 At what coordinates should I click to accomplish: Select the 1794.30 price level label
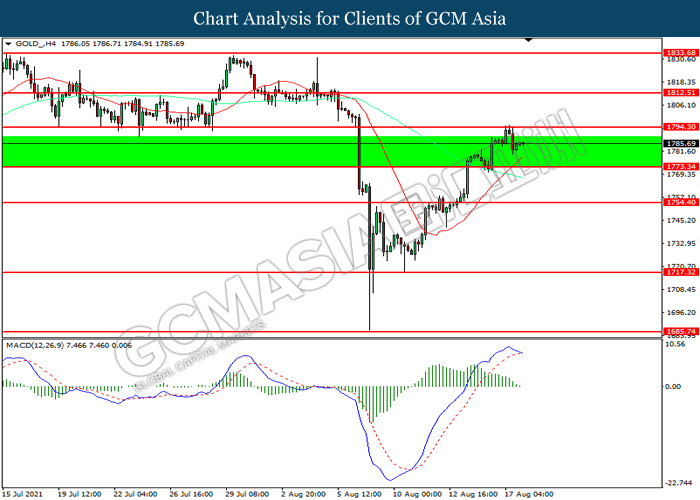click(x=681, y=127)
